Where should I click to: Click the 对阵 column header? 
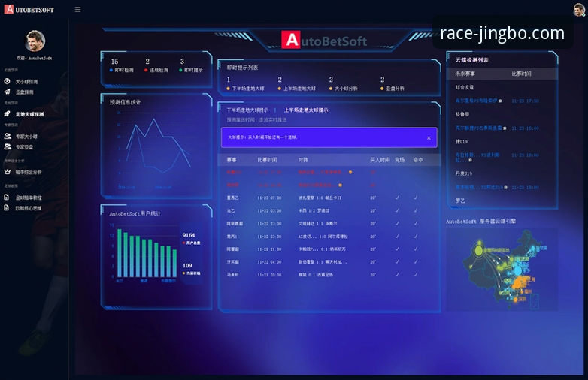click(303, 160)
